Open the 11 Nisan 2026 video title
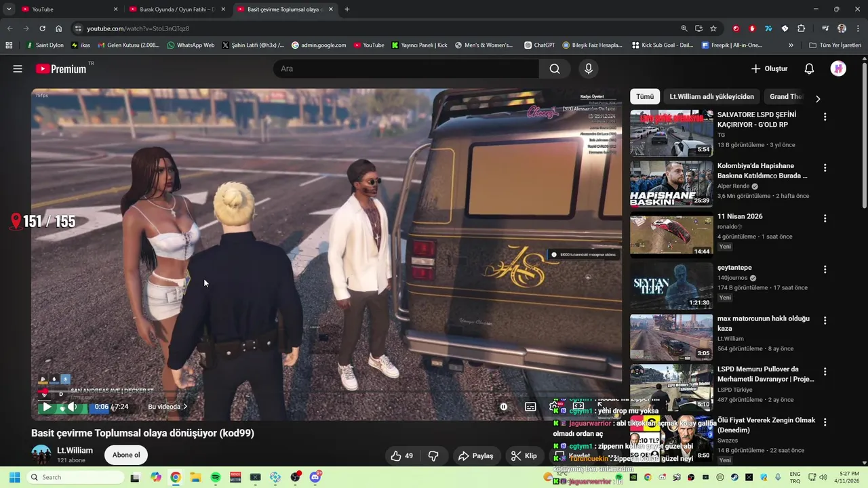Screen dimensions: 868x488 (740, 216)
